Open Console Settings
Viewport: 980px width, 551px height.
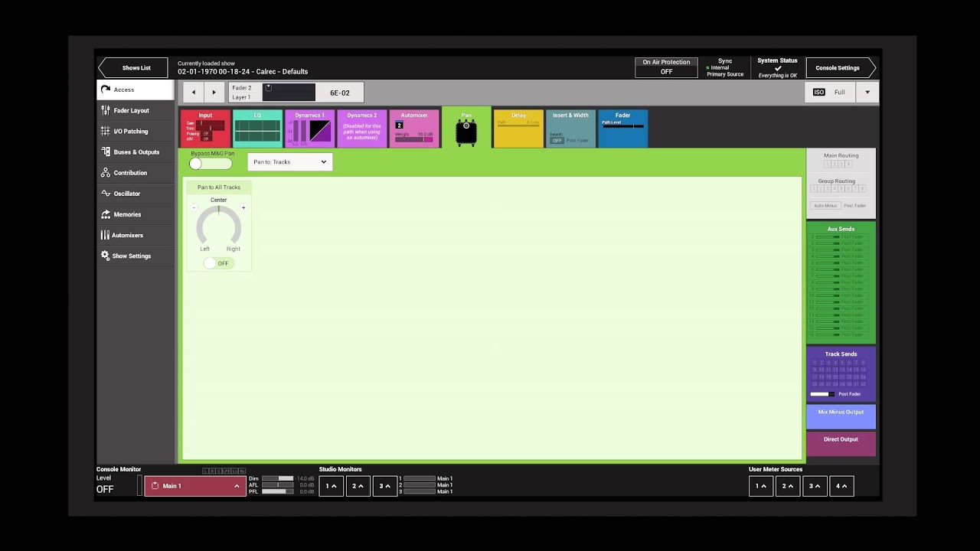coord(841,68)
